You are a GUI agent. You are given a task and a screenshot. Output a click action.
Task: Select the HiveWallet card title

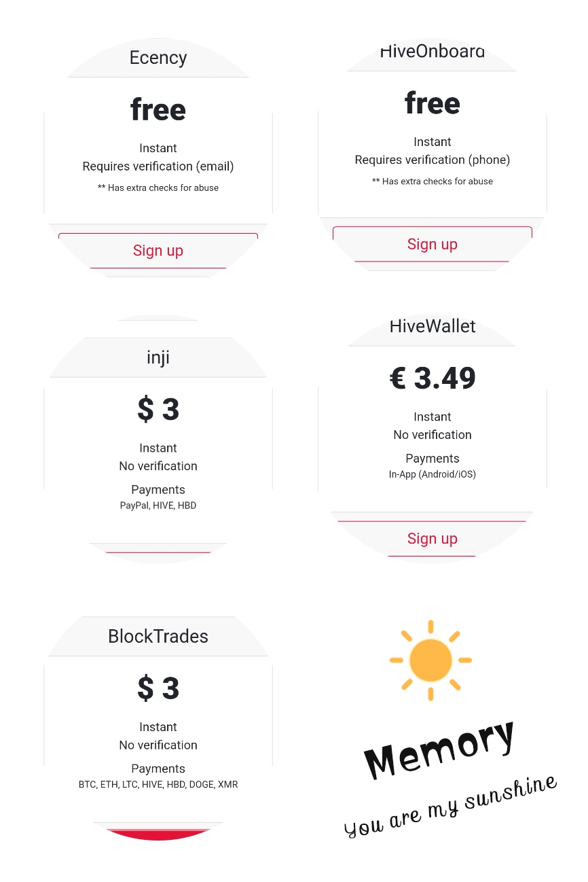(433, 326)
